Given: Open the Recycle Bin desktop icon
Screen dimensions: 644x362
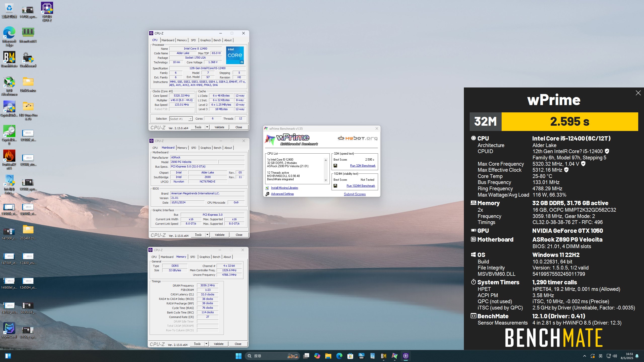Looking at the screenshot, I should [9, 11].
